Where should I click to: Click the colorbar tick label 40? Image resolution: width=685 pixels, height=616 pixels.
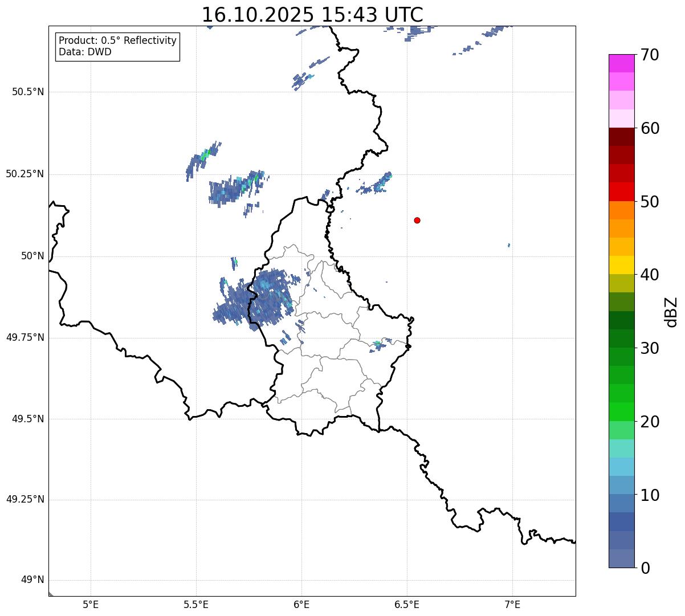tap(650, 275)
